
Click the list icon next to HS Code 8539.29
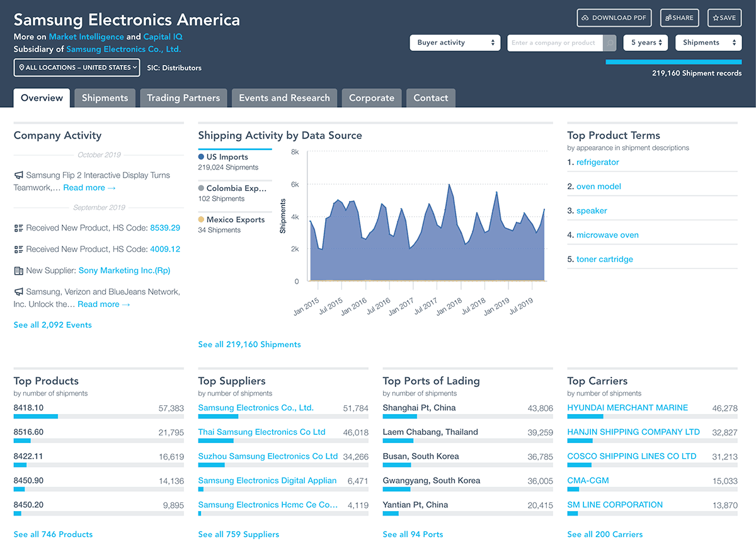coord(19,228)
